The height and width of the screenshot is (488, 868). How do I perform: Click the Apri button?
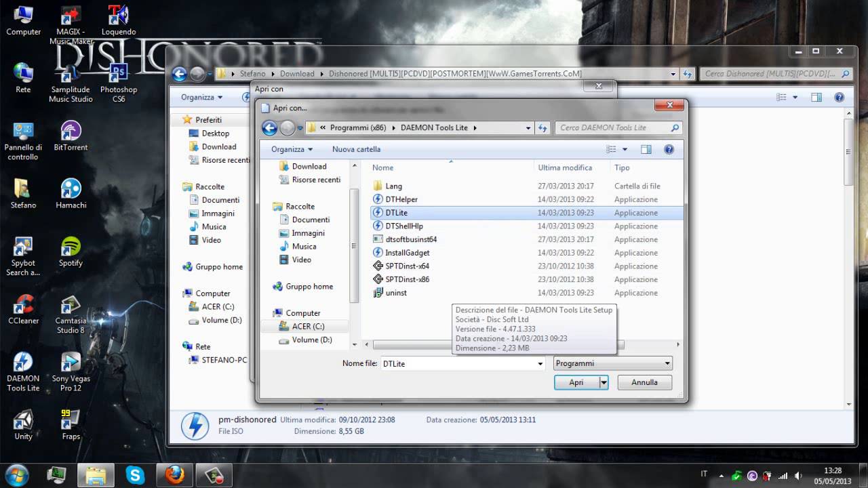click(576, 382)
